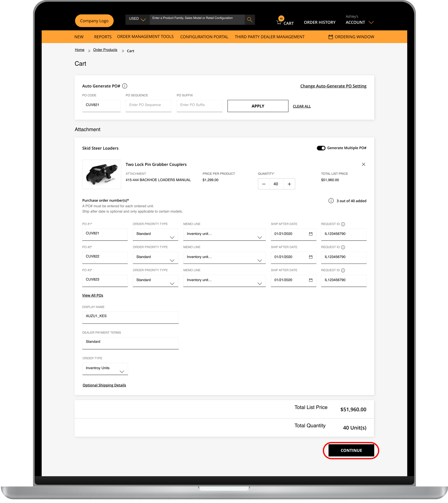Click info icon beside 3 of 40 added
This screenshot has width=448, height=503.
331,201
